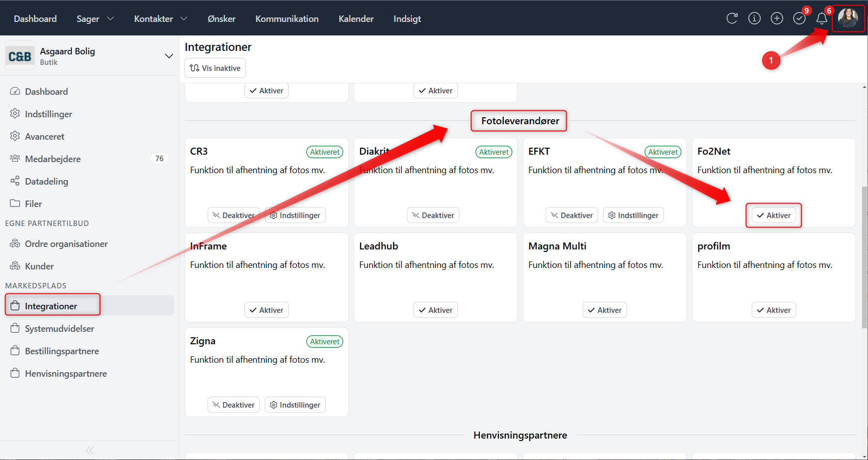Open Filer in the sidebar

[33, 204]
